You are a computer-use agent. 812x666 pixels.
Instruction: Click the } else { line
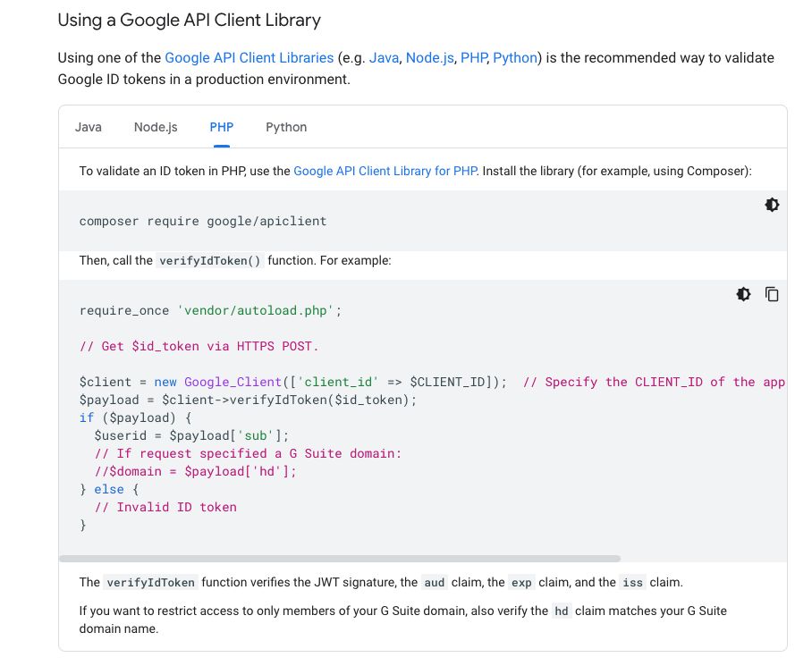coord(109,489)
